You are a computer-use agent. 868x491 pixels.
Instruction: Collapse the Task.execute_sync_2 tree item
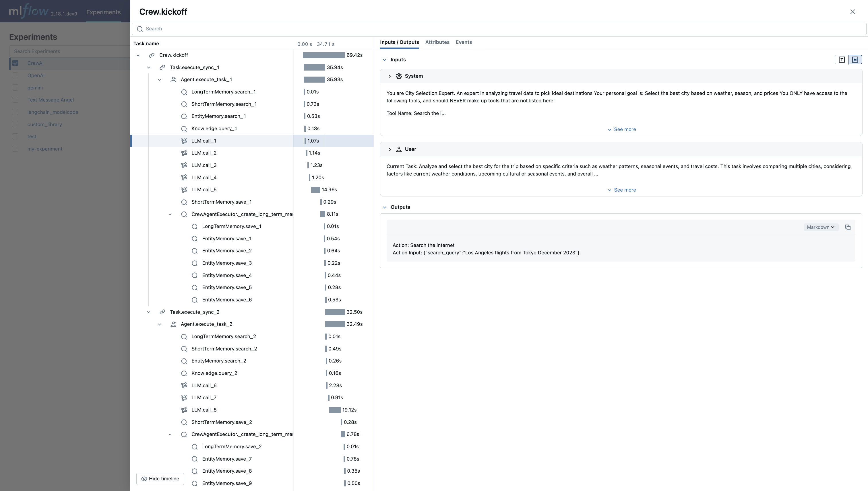pos(148,312)
